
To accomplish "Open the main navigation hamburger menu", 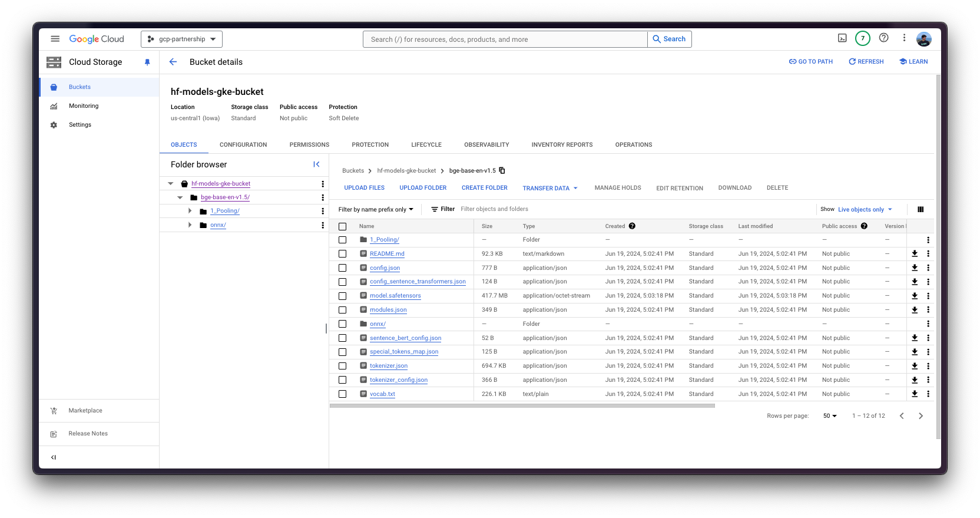I will [x=55, y=39].
